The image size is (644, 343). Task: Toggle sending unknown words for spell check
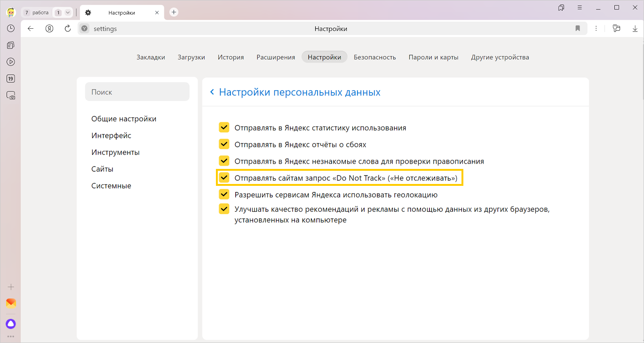click(x=224, y=161)
